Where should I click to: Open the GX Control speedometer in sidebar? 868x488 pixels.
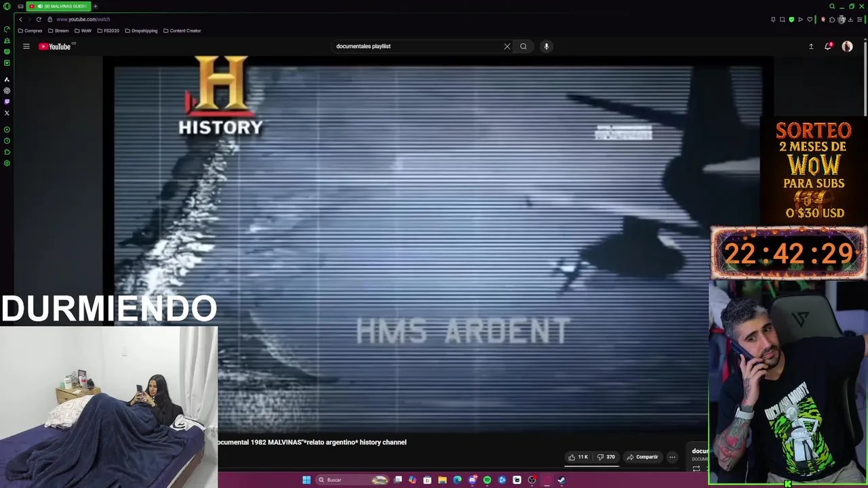point(7,29)
